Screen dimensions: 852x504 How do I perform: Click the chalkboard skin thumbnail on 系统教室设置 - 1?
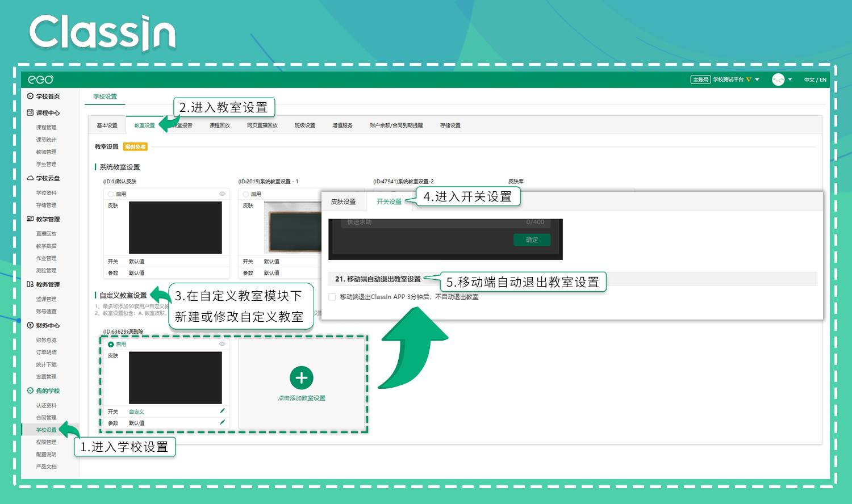(x=293, y=228)
